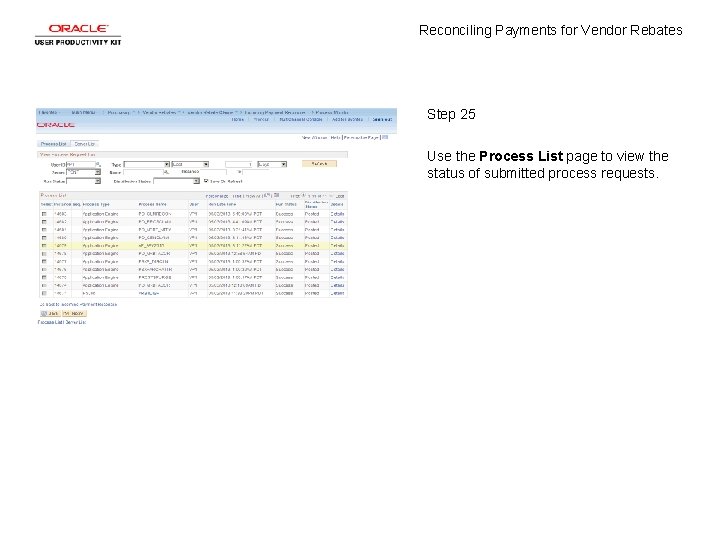720x540 pixels.
Task: Open the New Window link
Action: 315,137
